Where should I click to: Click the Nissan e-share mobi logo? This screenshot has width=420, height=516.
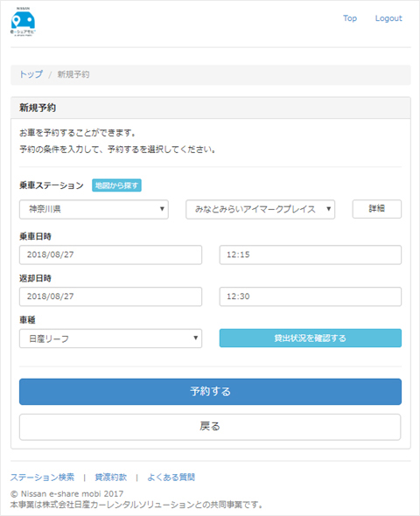[x=23, y=22]
